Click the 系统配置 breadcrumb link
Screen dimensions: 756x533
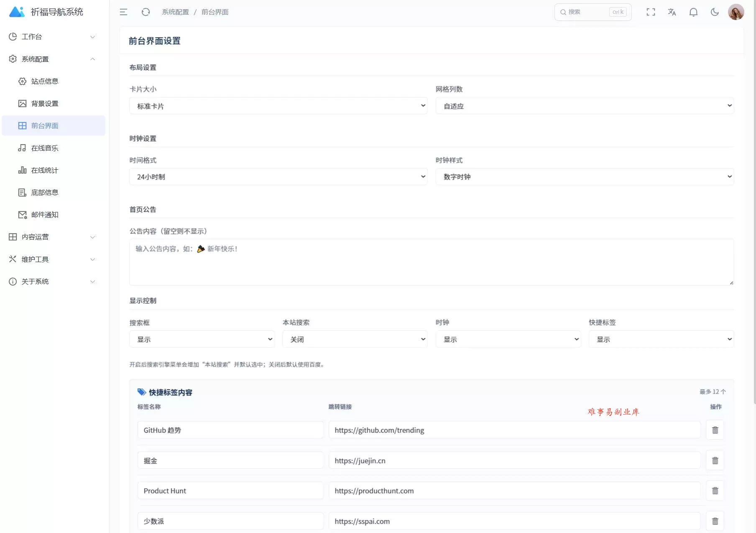click(176, 12)
